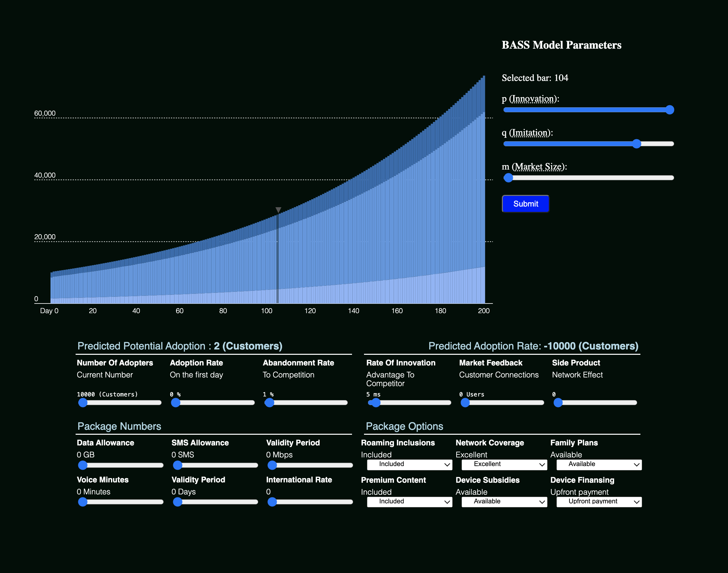Click the 'Selected bar: 104' text
This screenshot has width=728, height=573.
[x=535, y=78]
